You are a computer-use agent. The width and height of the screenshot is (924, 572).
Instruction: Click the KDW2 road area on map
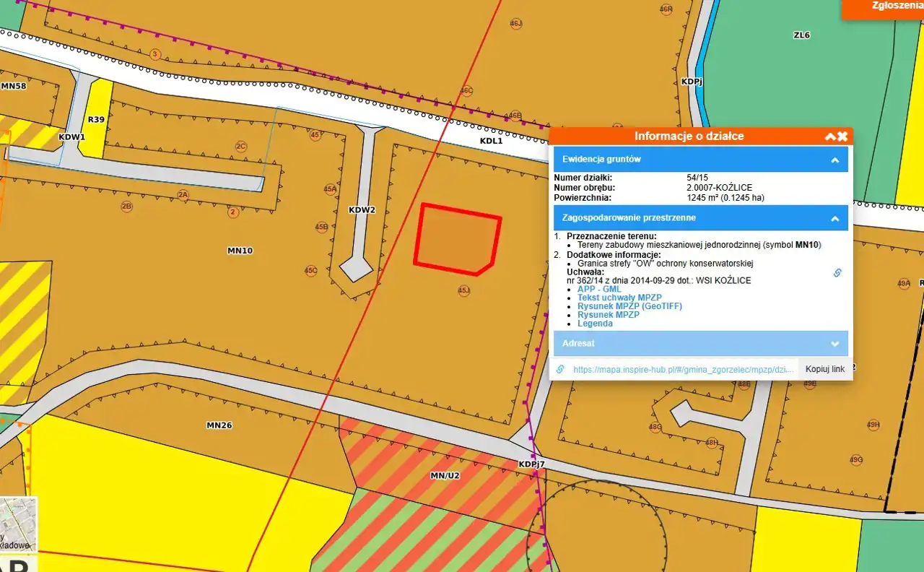pyautogui.click(x=359, y=231)
